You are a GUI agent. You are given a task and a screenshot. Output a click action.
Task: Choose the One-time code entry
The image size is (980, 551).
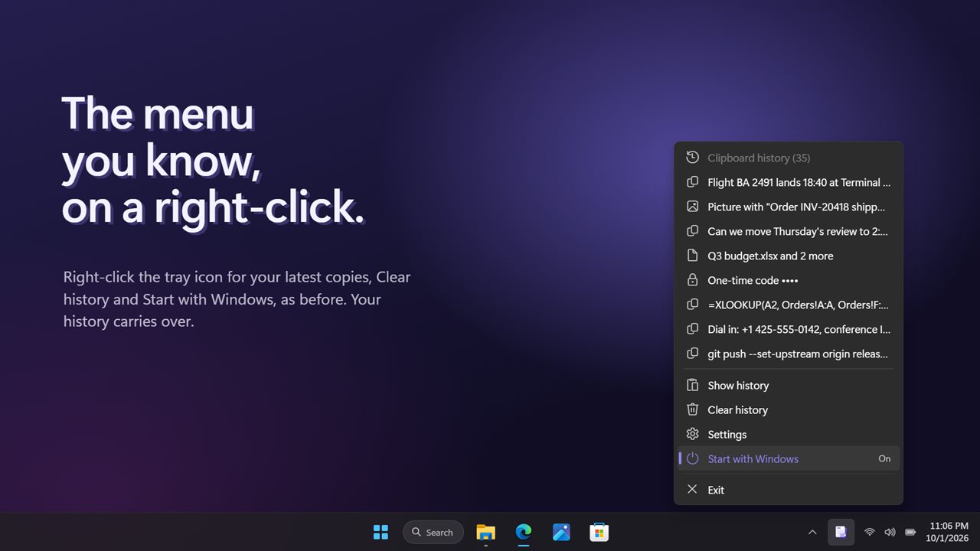(x=789, y=280)
